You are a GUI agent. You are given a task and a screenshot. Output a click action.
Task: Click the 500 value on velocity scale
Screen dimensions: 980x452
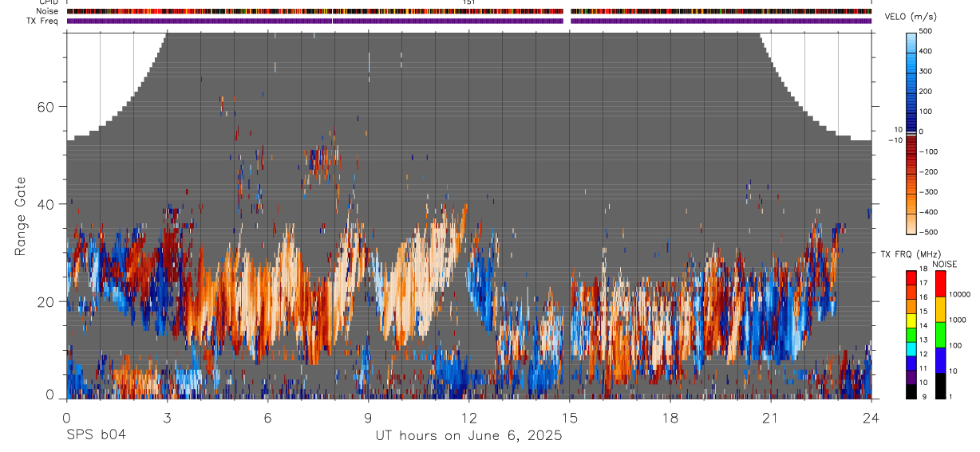[x=926, y=31]
